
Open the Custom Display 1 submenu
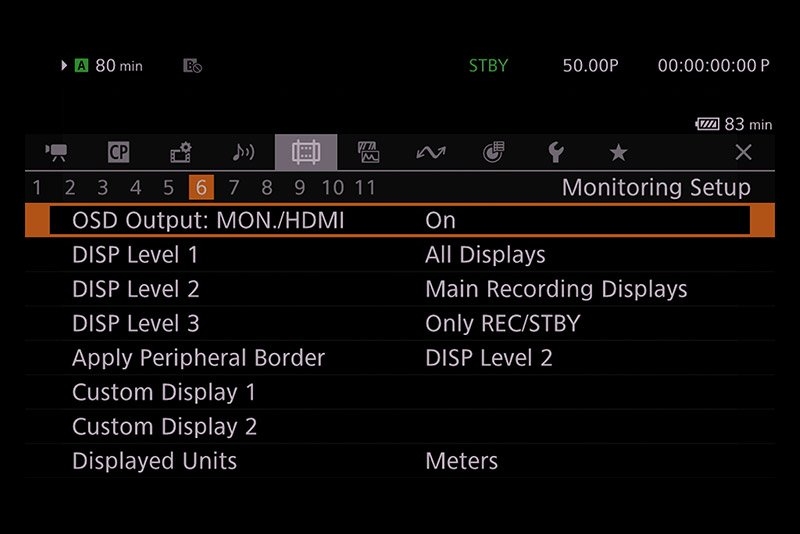[400, 392]
